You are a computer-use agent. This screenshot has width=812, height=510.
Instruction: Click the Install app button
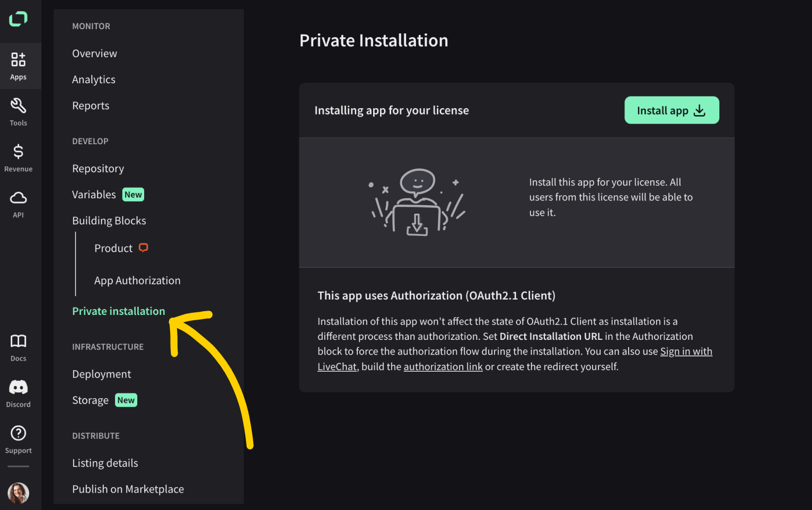click(672, 110)
